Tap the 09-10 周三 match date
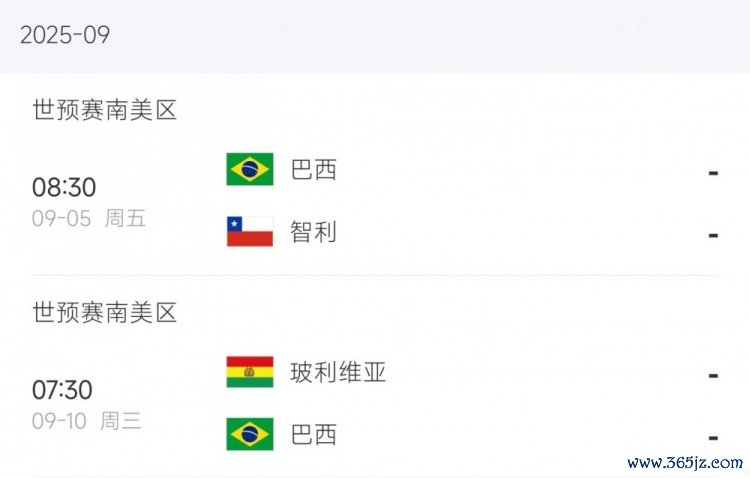750x478 pixels. click(87, 422)
